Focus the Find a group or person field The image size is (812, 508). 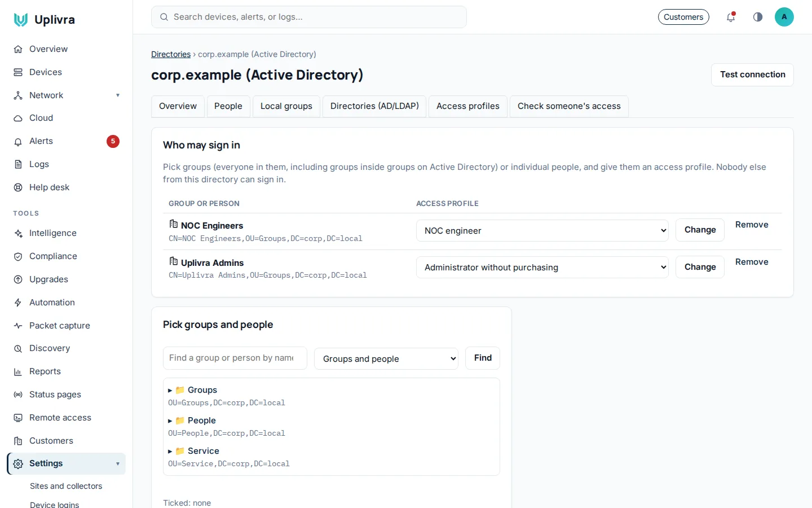(x=235, y=358)
